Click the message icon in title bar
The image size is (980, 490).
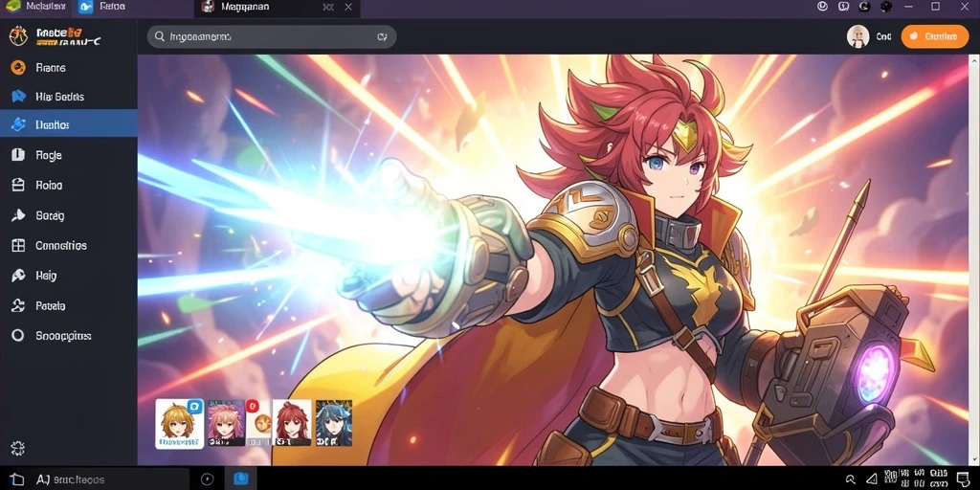tap(844, 7)
